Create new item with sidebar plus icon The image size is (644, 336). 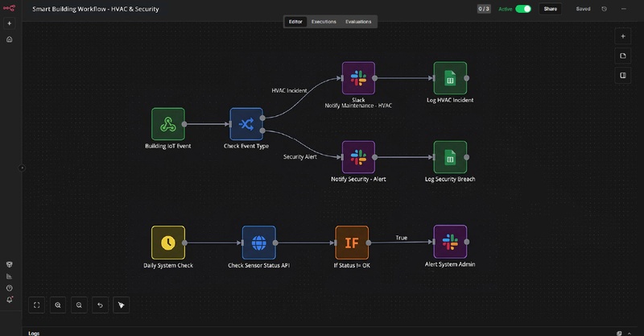tap(10, 23)
